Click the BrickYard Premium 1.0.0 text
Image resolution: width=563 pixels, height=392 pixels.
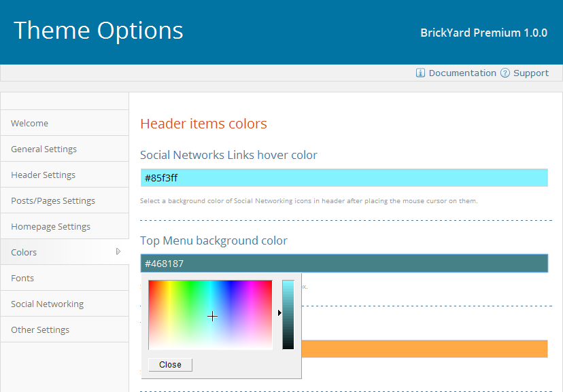483,33
